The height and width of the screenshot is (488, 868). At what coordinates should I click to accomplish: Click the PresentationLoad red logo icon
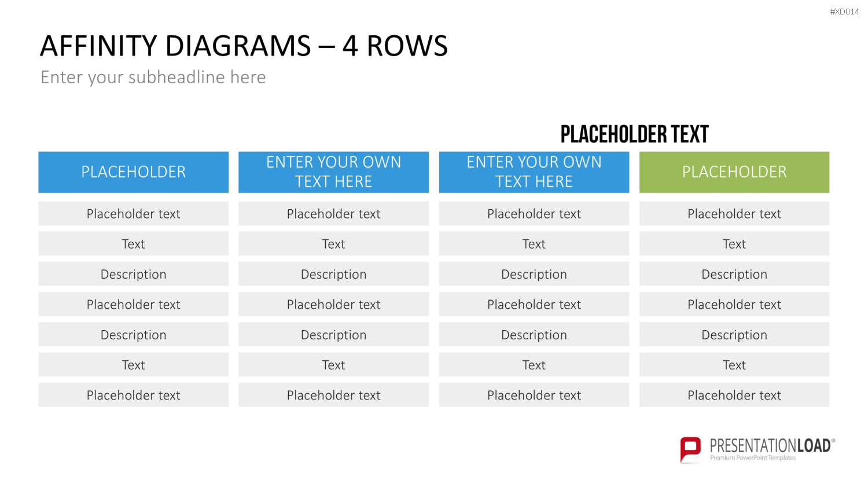click(x=690, y=450)
